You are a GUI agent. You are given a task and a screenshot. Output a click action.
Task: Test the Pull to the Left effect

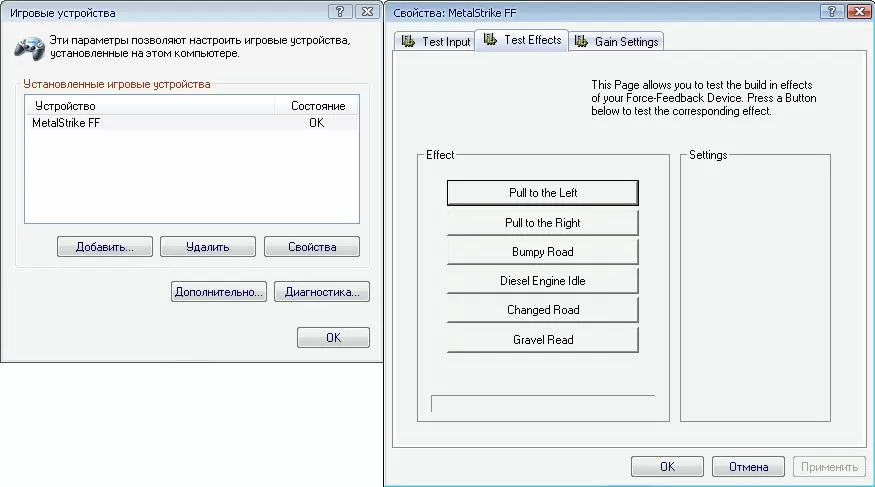point(542,193)
